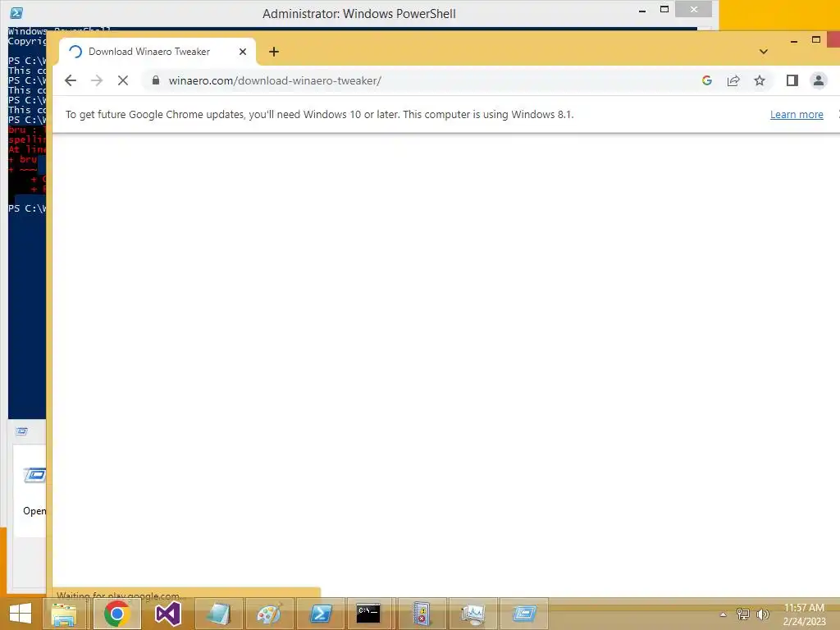
Task: Go back to the previous page in Chrome
Action: click(71, 80)
